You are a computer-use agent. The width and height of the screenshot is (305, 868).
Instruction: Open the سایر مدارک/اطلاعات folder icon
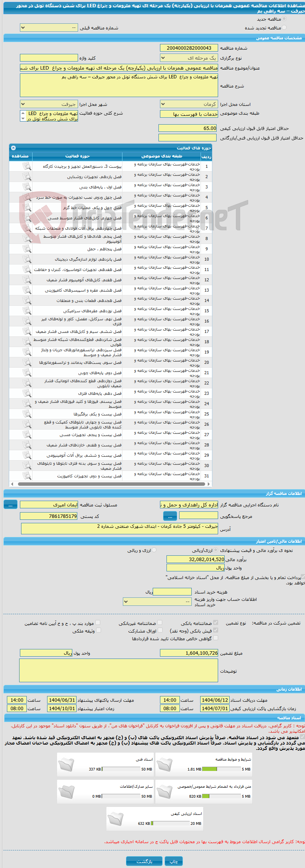(66, 792)
